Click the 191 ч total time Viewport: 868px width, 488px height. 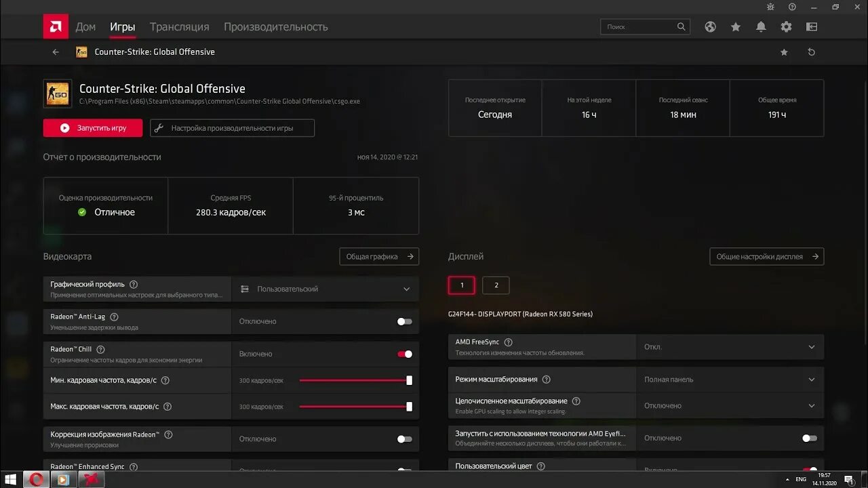point(777,115)
